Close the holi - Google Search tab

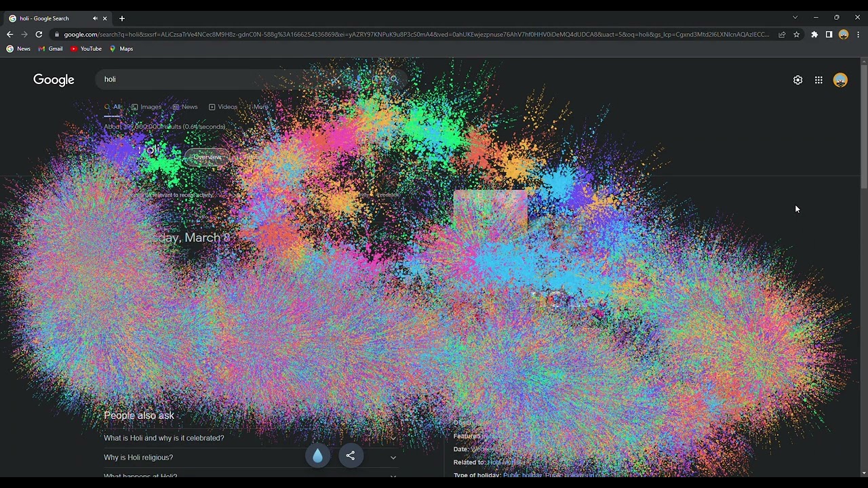click(x=104, y=18)
